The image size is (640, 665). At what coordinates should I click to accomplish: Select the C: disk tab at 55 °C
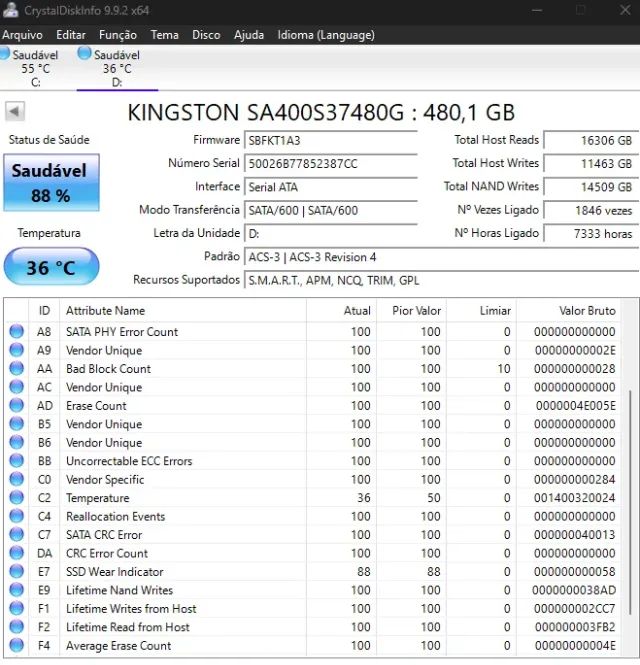tap(34, 68)
